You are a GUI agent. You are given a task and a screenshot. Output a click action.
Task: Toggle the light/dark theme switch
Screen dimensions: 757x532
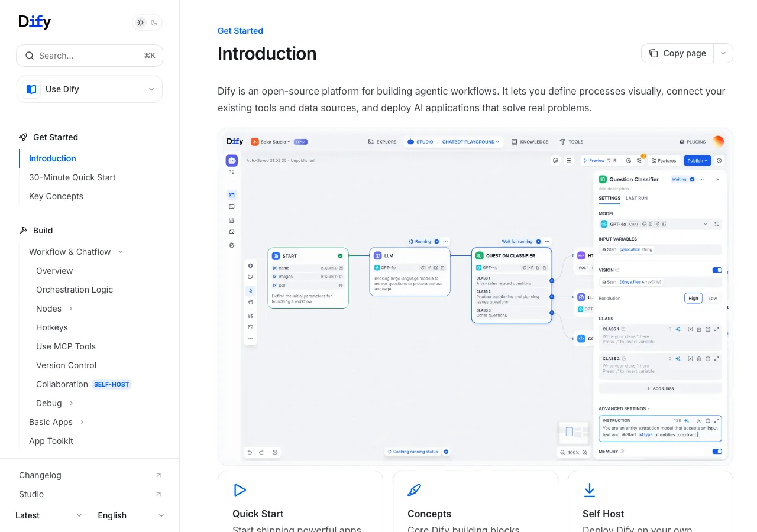click(147, 22)
